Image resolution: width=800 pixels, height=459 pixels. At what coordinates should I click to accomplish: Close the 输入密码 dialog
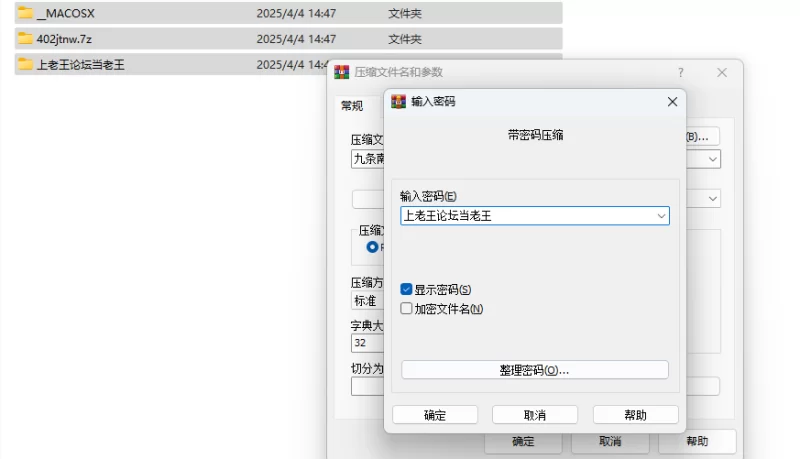[672, 101]
